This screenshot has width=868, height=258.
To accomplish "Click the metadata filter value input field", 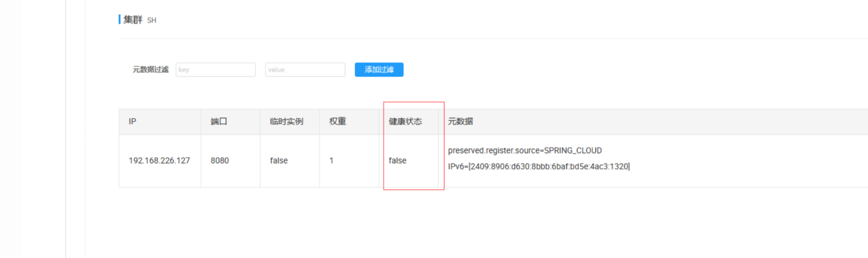I will point(305,70).
